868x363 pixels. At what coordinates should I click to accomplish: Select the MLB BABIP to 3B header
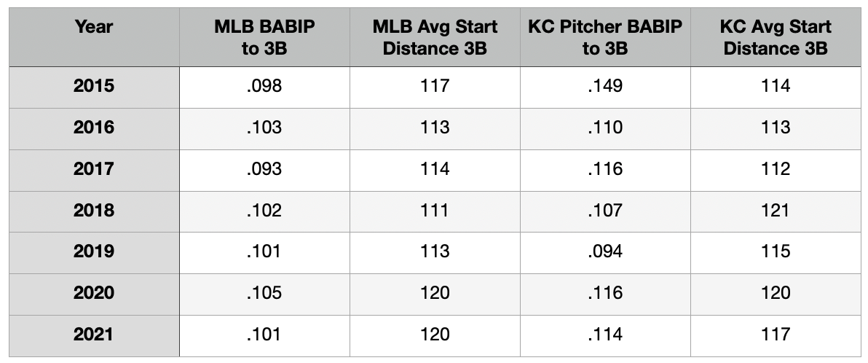pos(264,38)
